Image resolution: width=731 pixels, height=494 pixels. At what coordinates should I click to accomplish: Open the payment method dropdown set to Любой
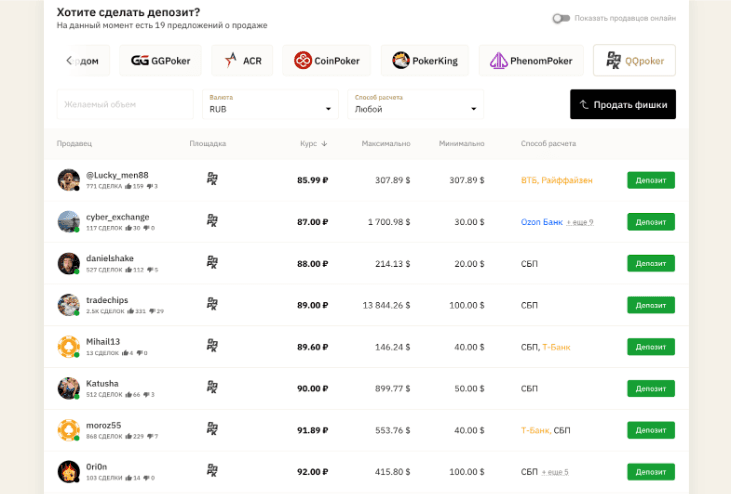415,104
